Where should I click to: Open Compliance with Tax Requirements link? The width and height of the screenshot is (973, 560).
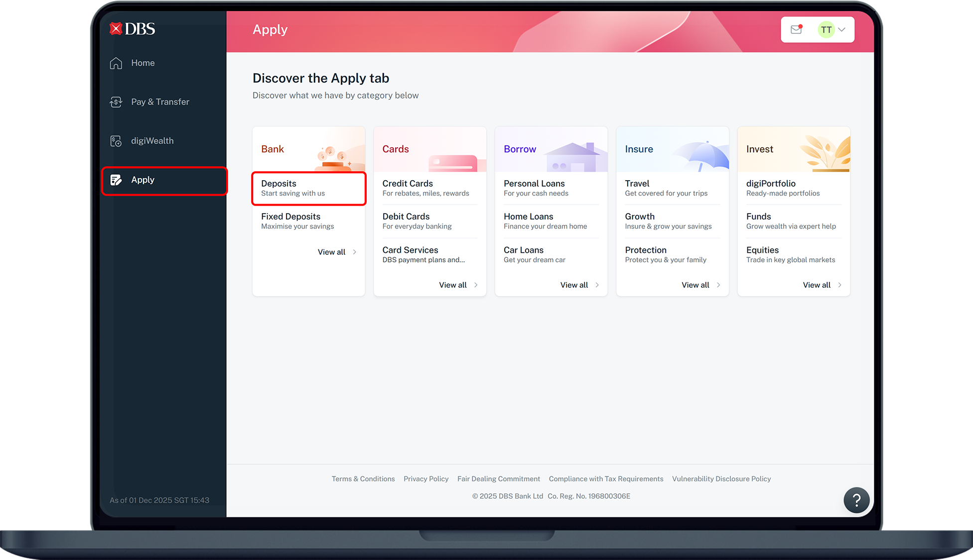606,479
